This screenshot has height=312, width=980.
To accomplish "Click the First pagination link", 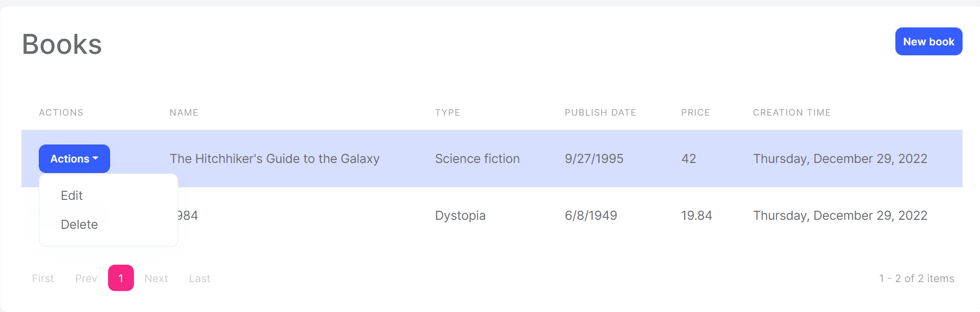I will tap(42, 278).
